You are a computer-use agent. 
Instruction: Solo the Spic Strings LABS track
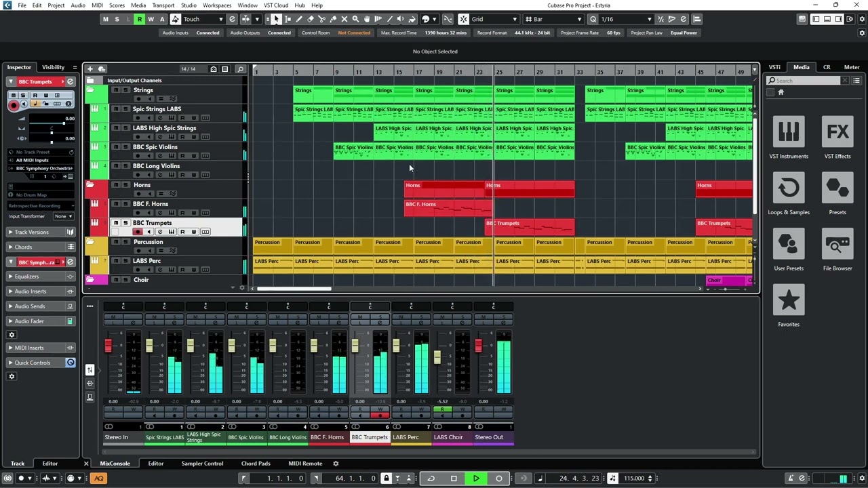pyautogui.click(x=125, y=109)
